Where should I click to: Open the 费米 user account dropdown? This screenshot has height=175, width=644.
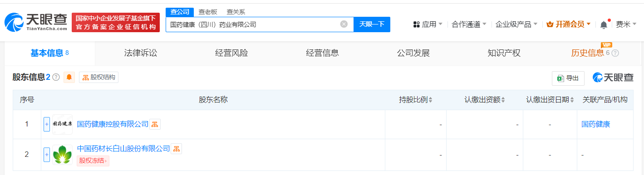click(626, 24)
